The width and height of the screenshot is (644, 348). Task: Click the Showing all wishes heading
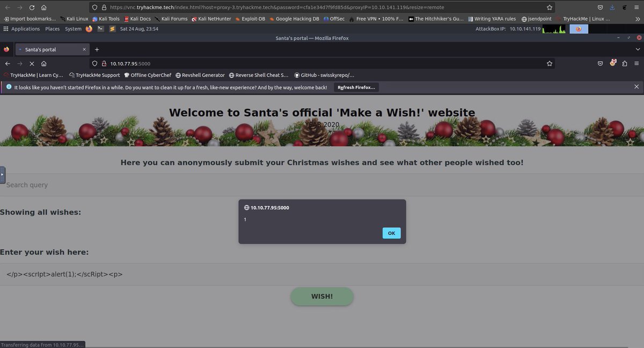tap(41, 212)
